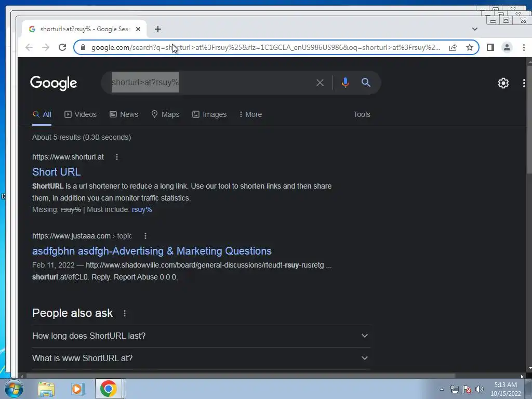The width and height of the screenshot is (532, 399).
Task: Click the https://www.shorturl.at address text
Action: pos(68,157)
